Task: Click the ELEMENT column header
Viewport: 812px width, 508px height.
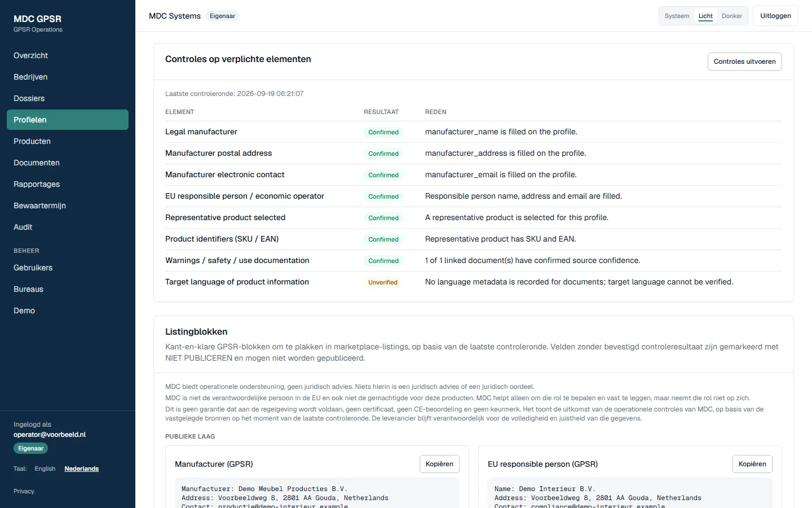Action: [179, 112]
